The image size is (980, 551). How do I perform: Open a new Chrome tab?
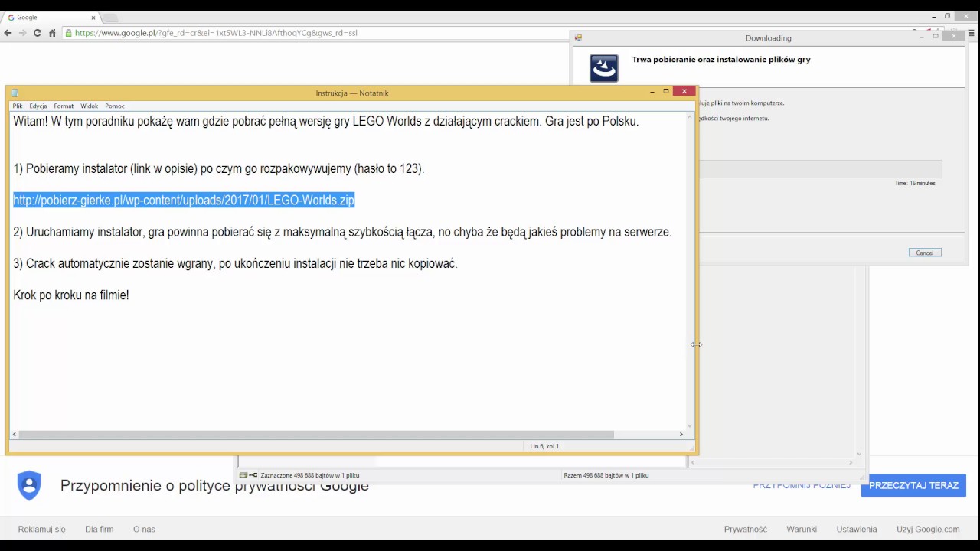click(109, 18)
